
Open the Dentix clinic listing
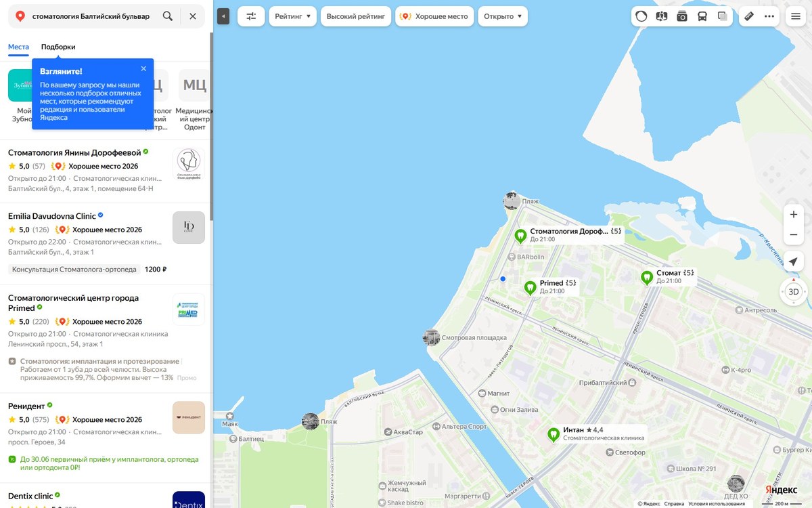point(30,495)
